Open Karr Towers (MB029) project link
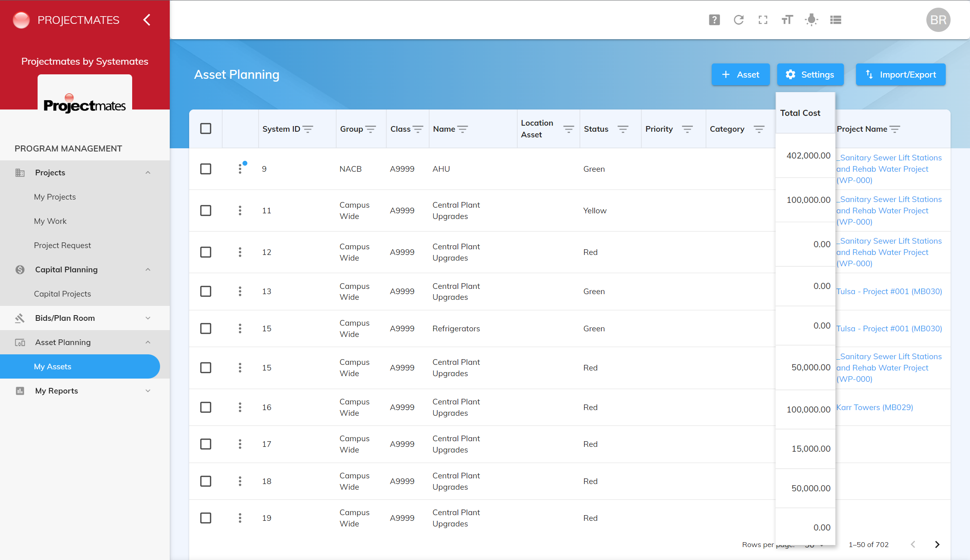 coord(875,407)
